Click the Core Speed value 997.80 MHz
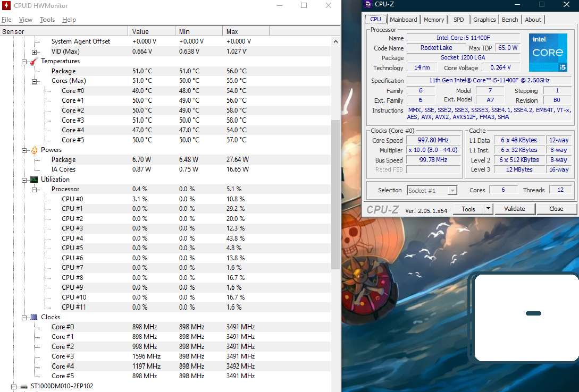 point(433,140)
